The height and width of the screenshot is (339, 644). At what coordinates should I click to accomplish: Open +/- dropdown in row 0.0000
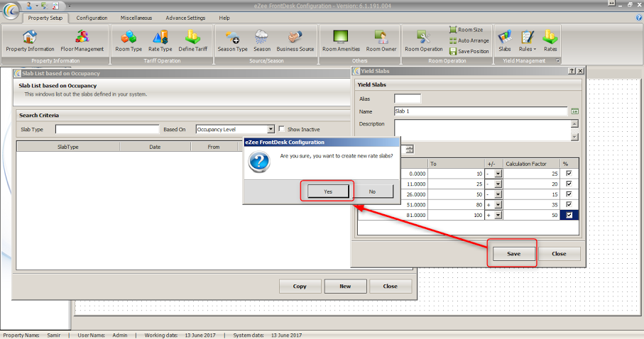498,174
